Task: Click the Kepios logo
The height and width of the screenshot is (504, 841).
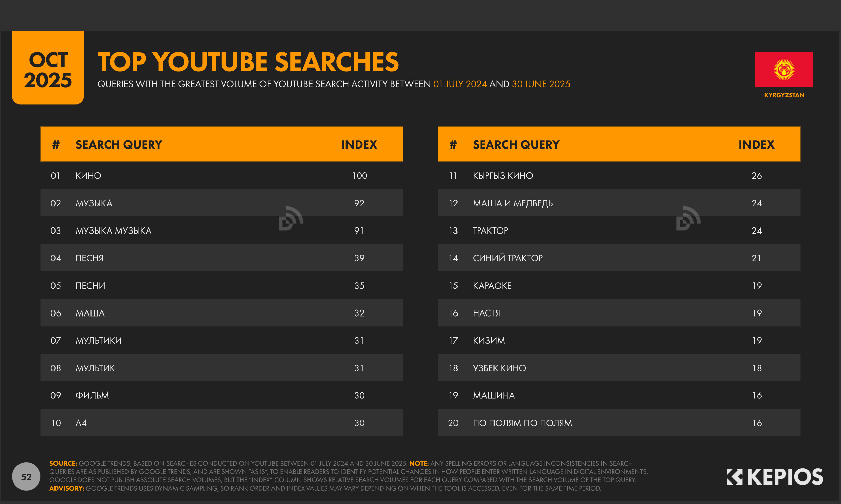Action: click(774, 476)
